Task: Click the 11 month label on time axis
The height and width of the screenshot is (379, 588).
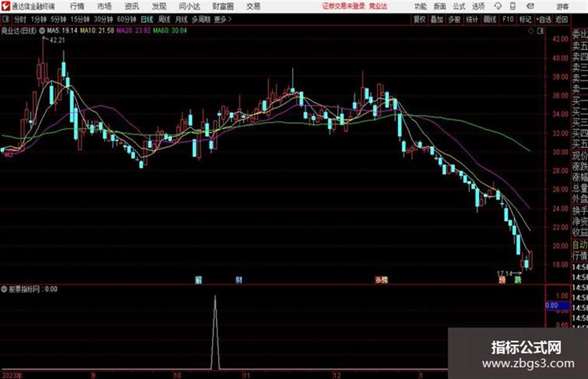Action: pyautogui.click(x=246, y=375)
